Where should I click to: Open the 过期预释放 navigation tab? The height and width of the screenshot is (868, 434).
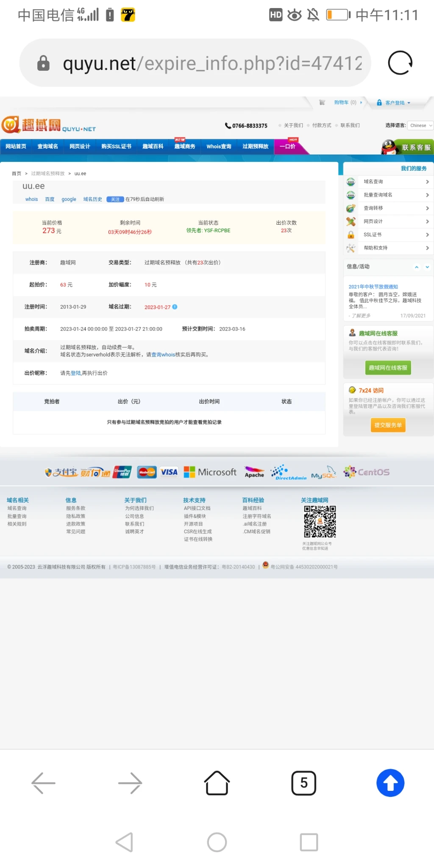click(x=255, y=147)
